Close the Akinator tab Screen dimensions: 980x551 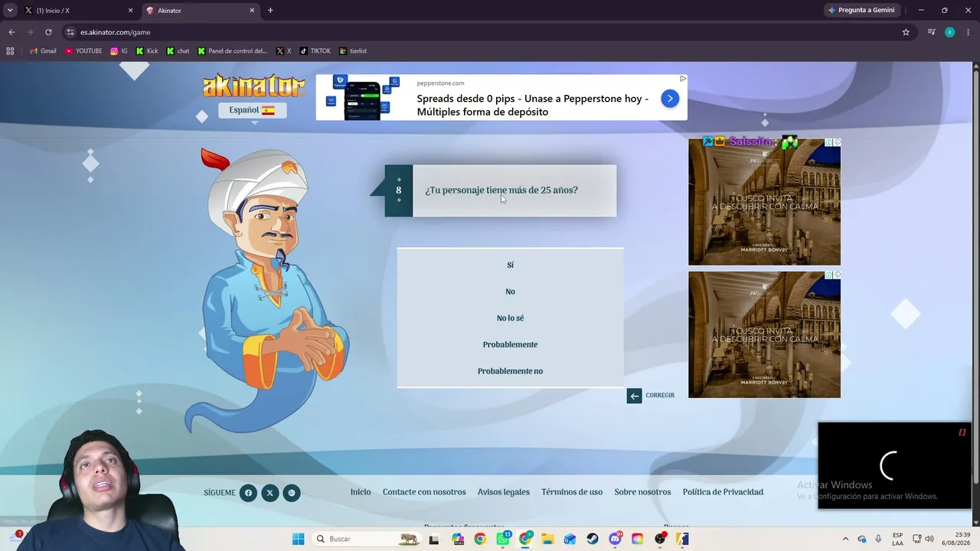coord(252,11)
